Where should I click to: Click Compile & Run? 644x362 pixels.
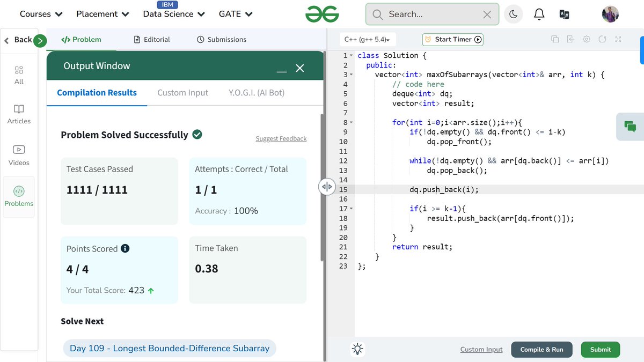[x=541, y=349]
